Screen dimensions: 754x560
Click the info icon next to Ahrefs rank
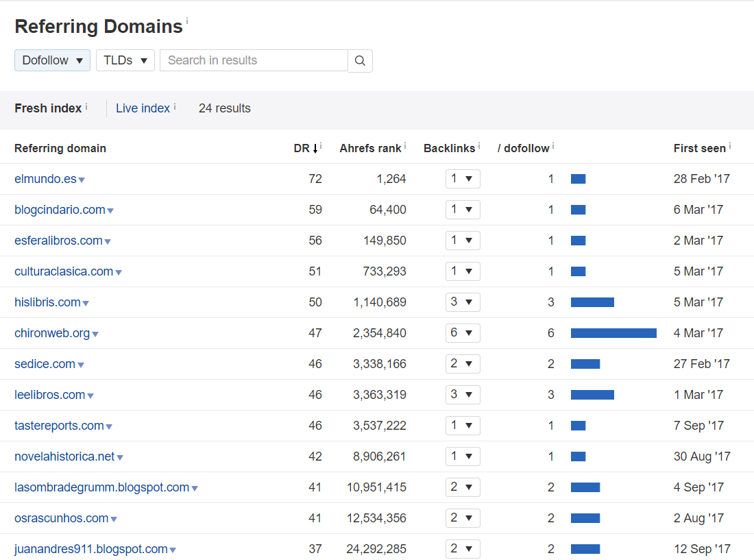tap(405, 145)
